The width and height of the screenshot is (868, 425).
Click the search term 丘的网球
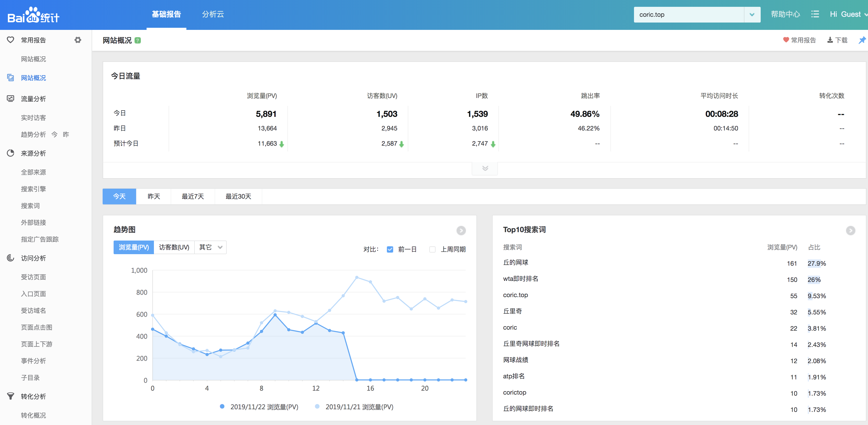516,263
